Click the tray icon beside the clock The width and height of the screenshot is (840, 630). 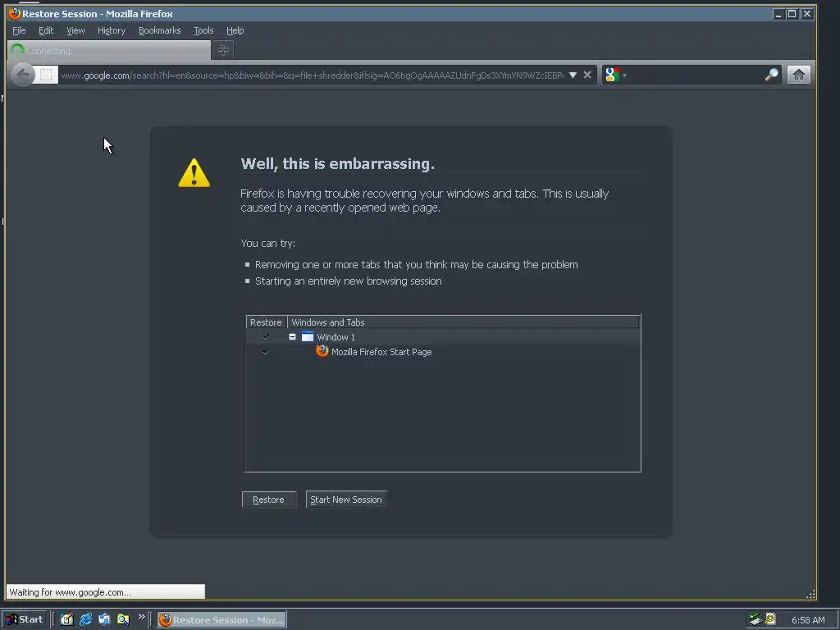click(x=770, y=619)
